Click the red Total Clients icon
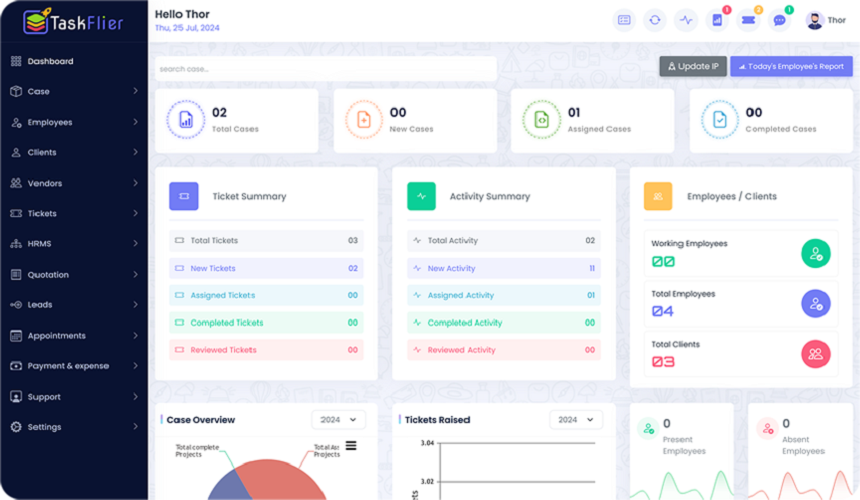Screen dimensions: 860x500 pos(816,354)
